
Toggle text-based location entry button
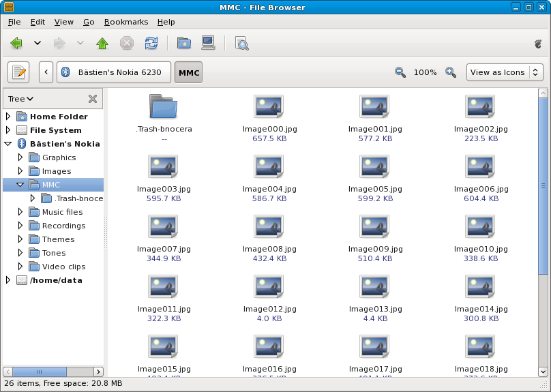coord(18,72)
